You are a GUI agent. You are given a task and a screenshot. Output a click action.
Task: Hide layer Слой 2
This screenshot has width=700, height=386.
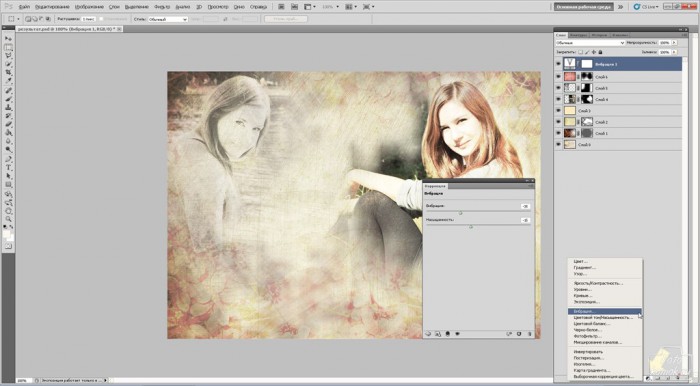coord(558,122)
